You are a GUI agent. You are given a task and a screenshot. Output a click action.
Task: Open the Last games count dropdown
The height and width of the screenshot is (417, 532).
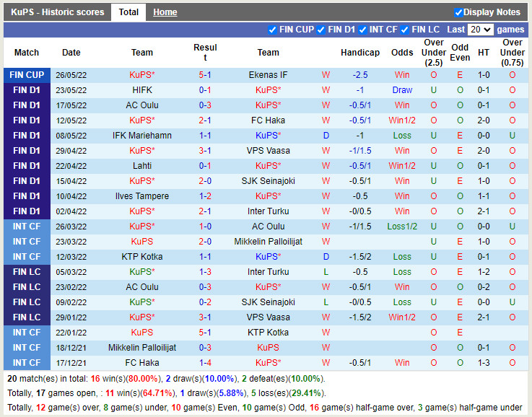480,30
